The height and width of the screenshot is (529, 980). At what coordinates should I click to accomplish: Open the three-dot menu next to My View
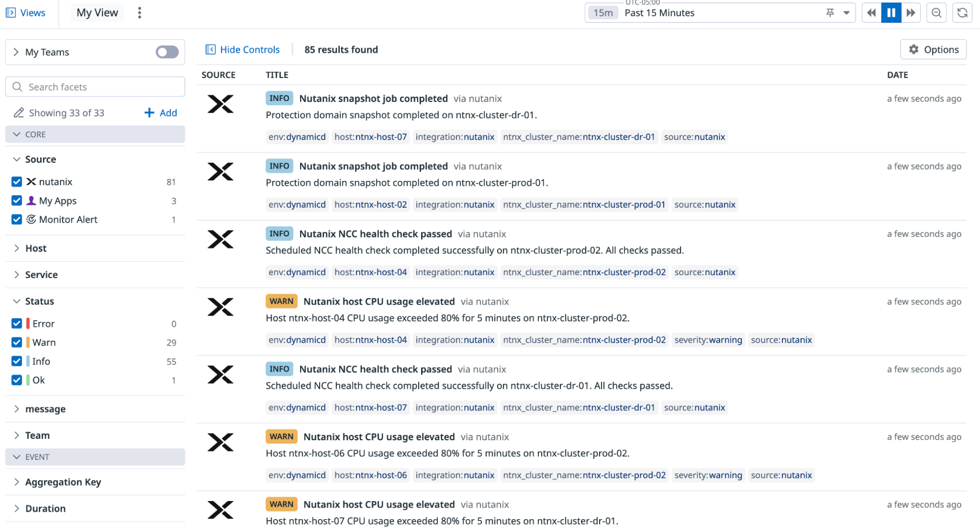[140, 12]
